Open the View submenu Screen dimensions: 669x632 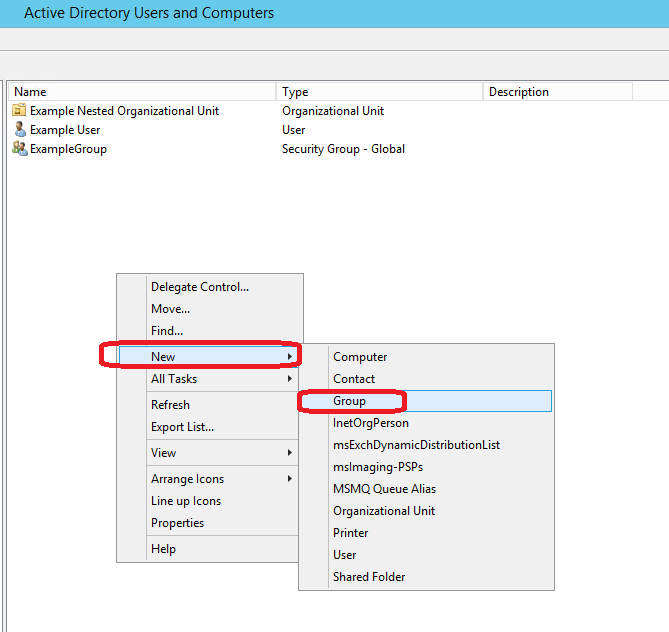click(163, 453)
